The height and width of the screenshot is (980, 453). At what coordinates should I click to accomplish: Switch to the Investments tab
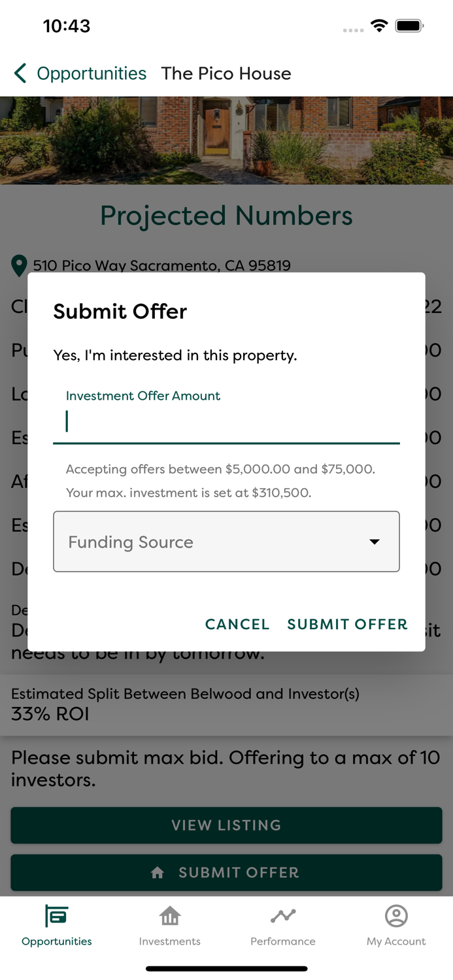point(169,926)
